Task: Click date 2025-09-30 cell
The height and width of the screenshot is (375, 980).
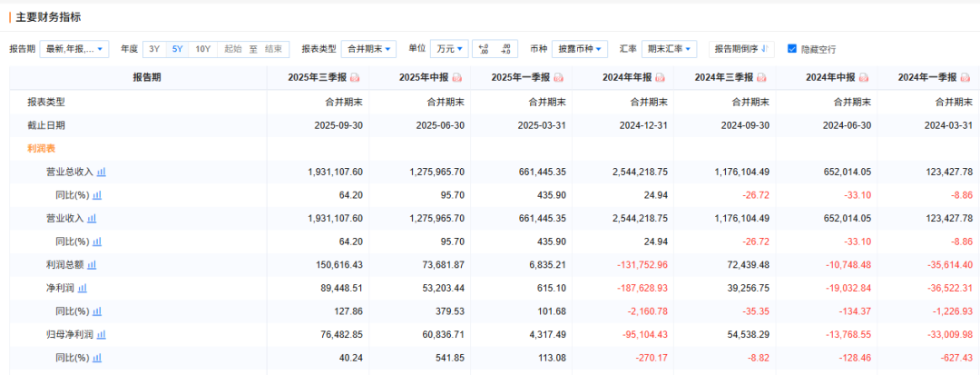Action: click(338, 125)
